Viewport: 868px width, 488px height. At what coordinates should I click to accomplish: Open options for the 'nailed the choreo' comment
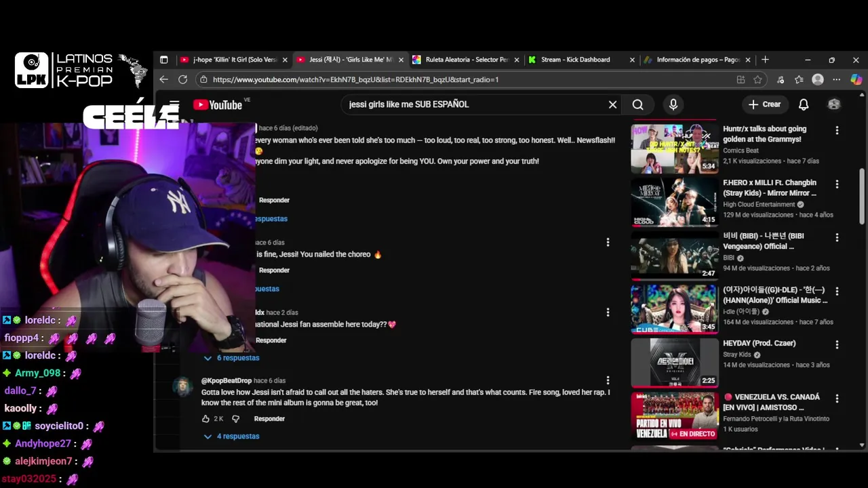point(608,242)
